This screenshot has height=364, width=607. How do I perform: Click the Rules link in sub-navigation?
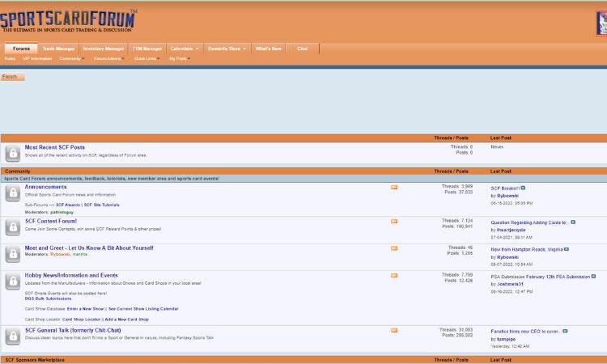point(10,59)
